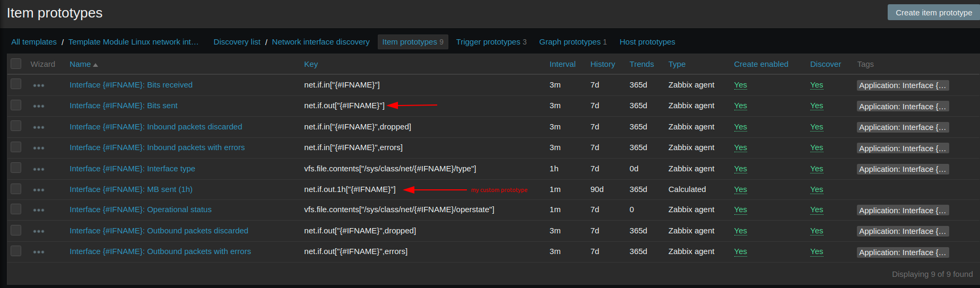
Task: Sort table by Type column
Action: pyautogui.click(x=677, y=64)
